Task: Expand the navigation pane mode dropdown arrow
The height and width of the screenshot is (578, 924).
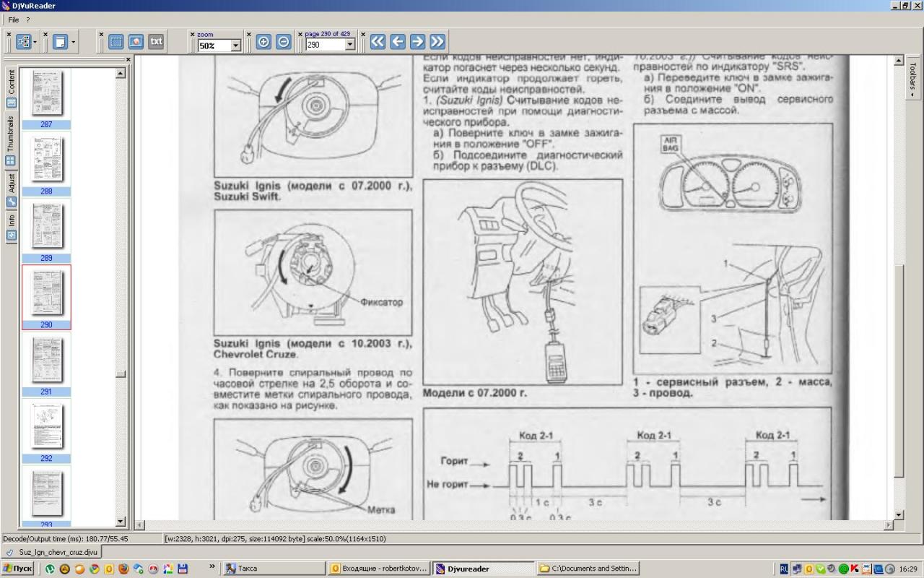Action: click(x=35, y=43)
